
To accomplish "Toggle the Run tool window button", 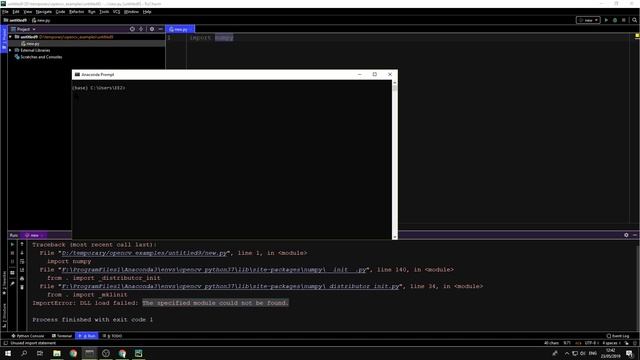I will [x=87, y=336].
